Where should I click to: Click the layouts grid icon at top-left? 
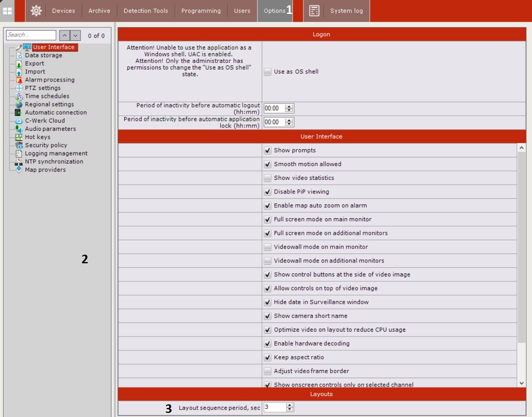pos(7,11)
